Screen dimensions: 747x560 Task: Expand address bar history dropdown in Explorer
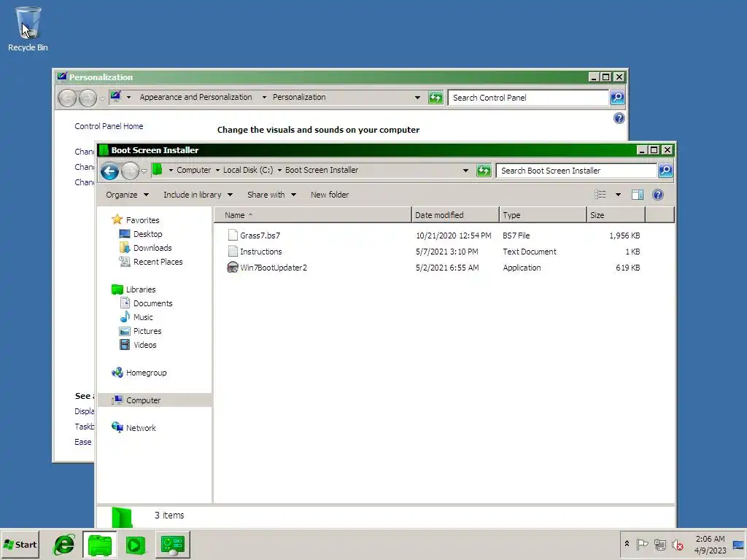point(465,171)
